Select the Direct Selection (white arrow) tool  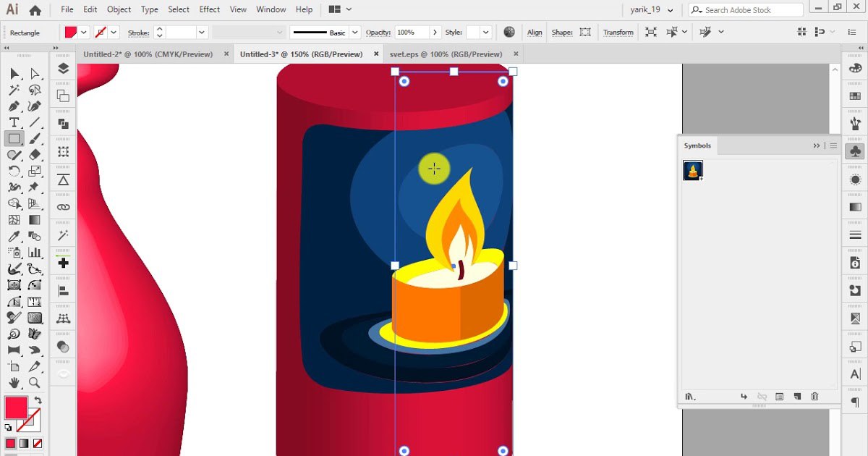[x=35, y=74]
